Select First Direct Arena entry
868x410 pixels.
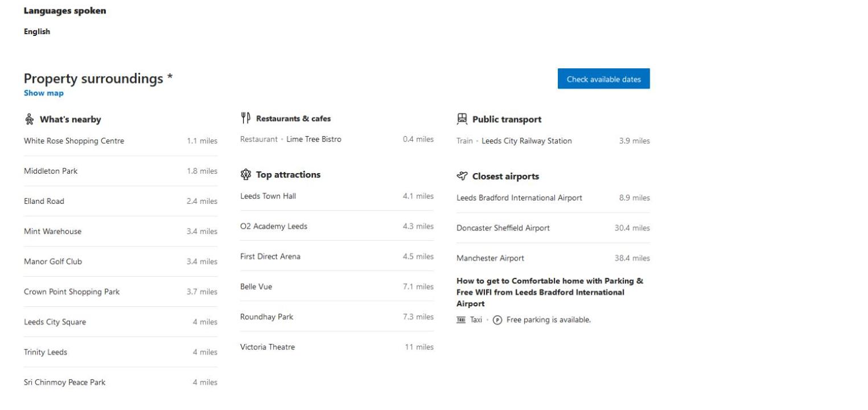(x=337, y=257)
